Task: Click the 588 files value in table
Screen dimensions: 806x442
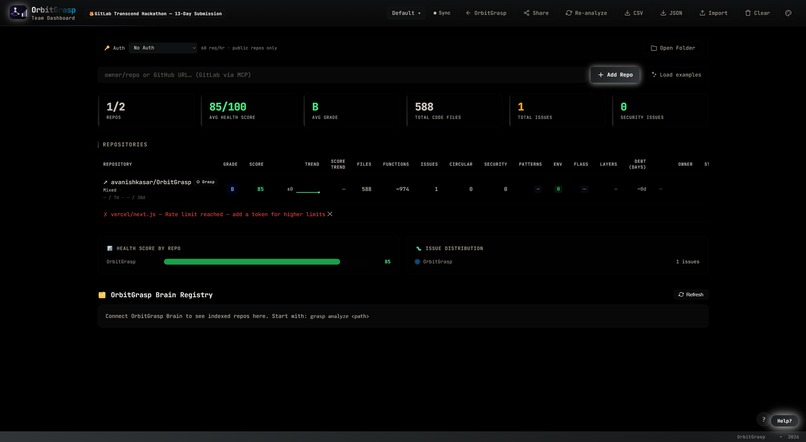Action: (366, 189)
